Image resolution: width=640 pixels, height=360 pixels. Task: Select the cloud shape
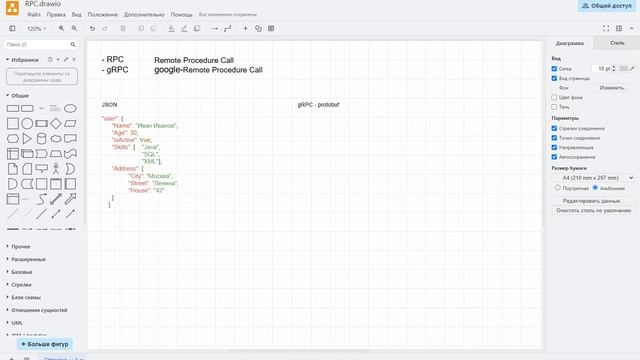tap(56, 139)
